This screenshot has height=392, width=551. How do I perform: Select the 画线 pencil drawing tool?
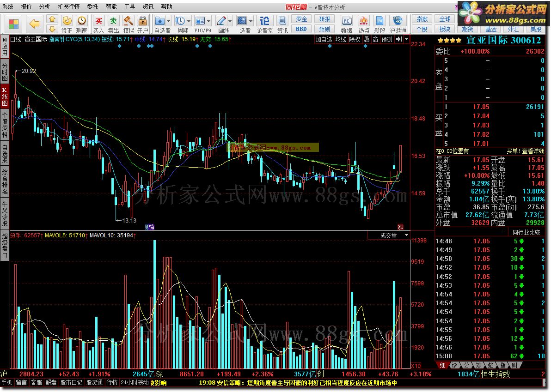[221, 21]
